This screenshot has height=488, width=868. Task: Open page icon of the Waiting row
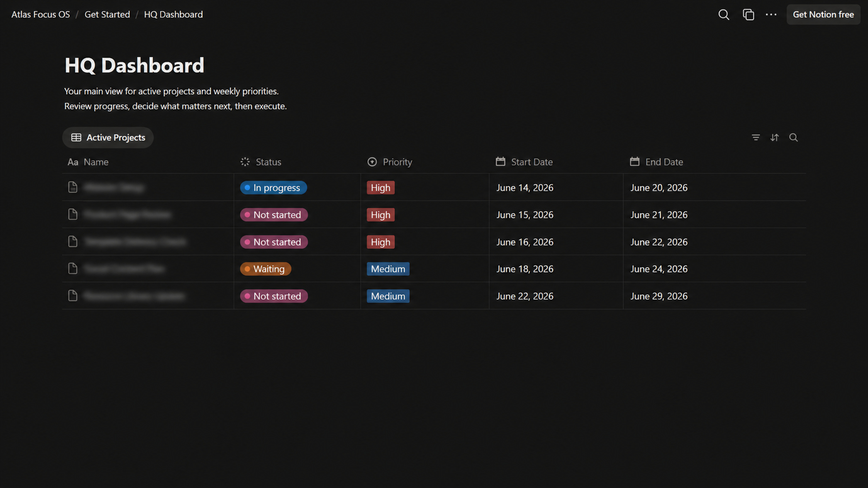73,268
